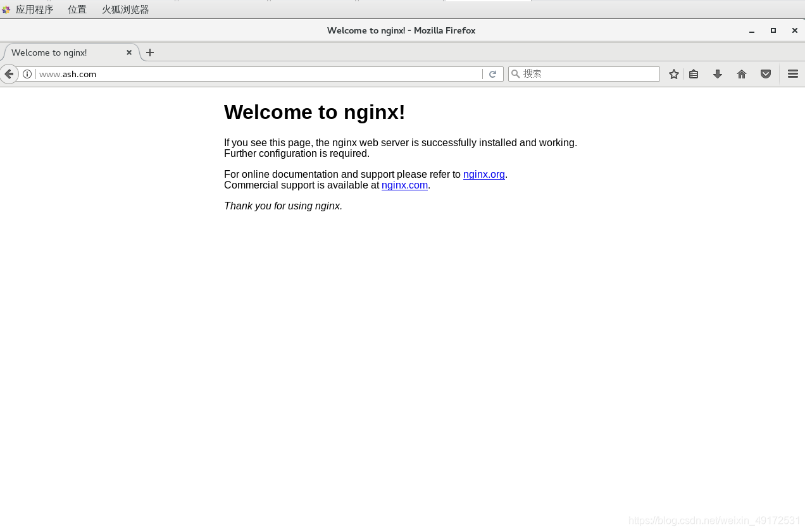Maximize the Firefox window
805x532 pixels.
point(773,30)
